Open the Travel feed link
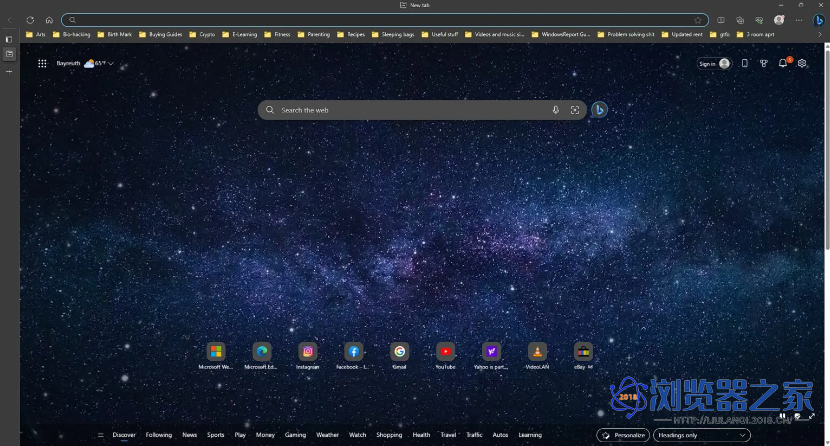Screen dimensions: 830x446 click(x=448, y=435)
